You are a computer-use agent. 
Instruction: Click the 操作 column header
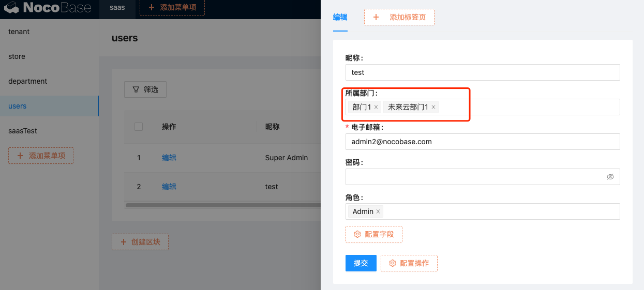(169, 127)
